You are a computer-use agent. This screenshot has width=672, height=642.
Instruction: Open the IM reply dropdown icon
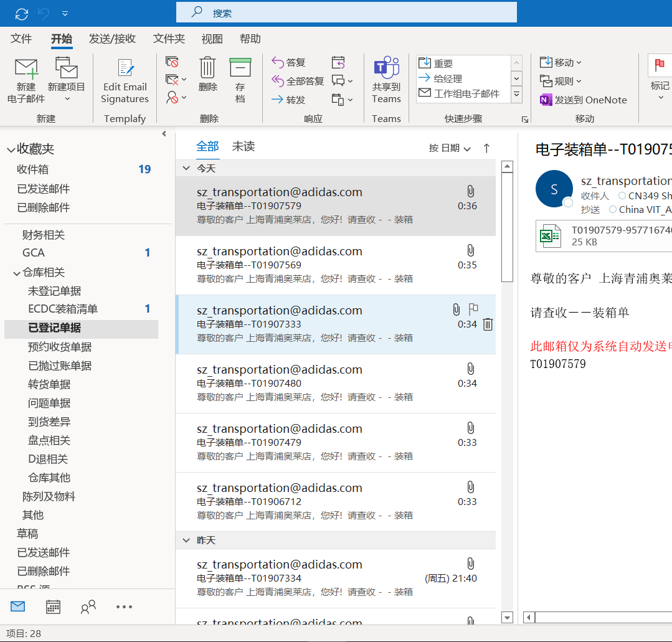tap(342, 80)
